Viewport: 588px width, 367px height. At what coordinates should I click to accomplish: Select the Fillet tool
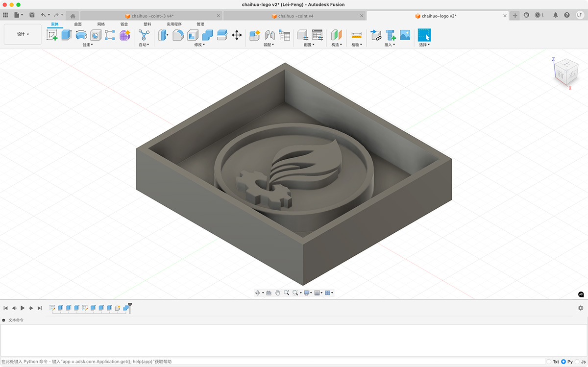pyautogui.click(x=178, y=35)
